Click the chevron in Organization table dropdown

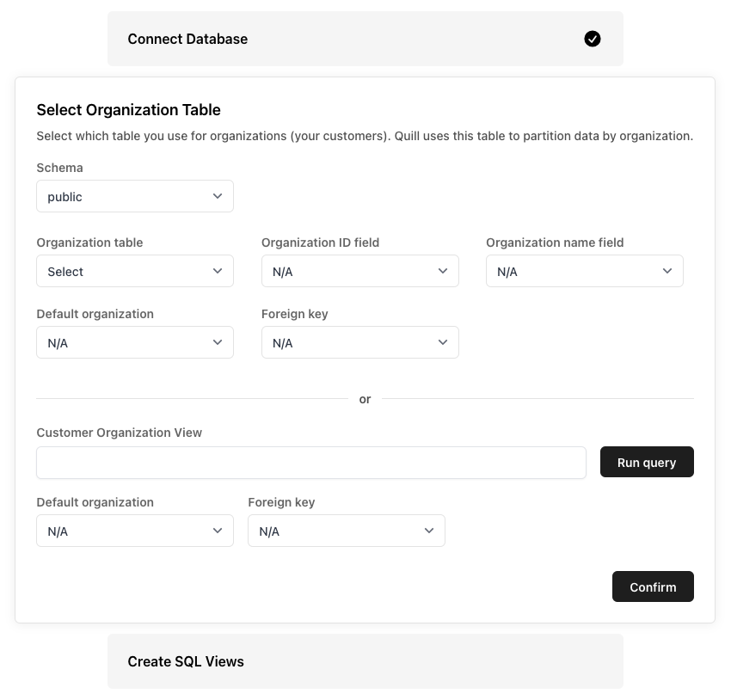[x=218, y=272]
